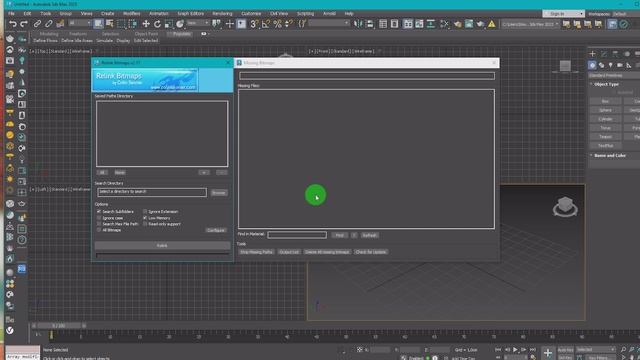
Task: Open the Standard Primitives dropdown
Action: [614, 76]
